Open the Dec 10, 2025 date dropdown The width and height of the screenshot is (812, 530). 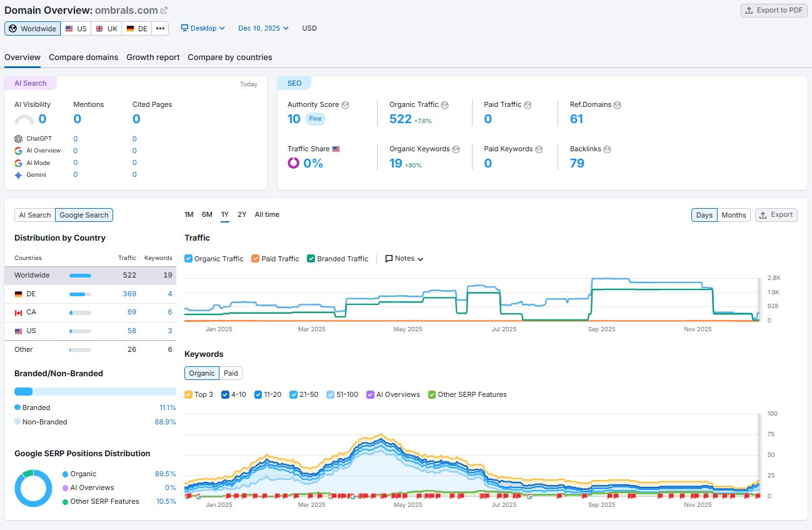click(263, 28)
